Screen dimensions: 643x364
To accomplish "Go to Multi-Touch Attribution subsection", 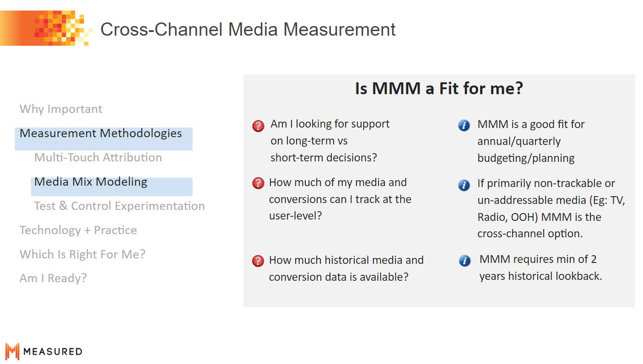I will click(x=98, y=158).
